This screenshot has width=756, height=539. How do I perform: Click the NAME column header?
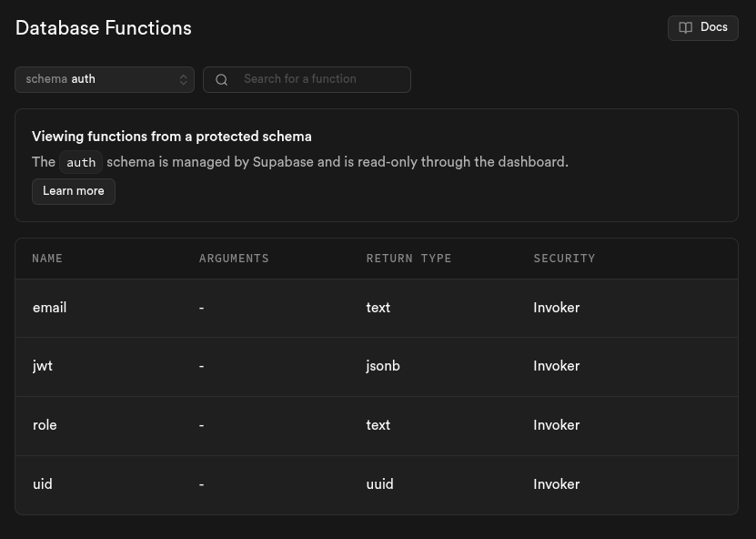point(47,259)
